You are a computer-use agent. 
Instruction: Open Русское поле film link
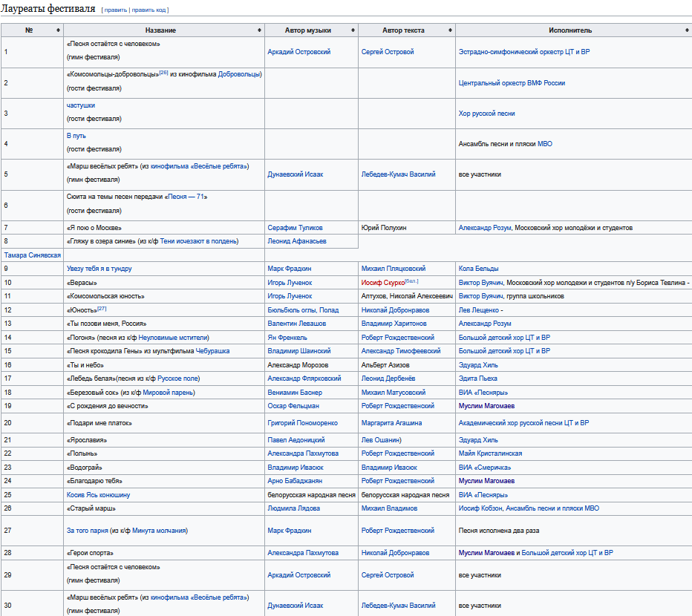pos(177,379)
